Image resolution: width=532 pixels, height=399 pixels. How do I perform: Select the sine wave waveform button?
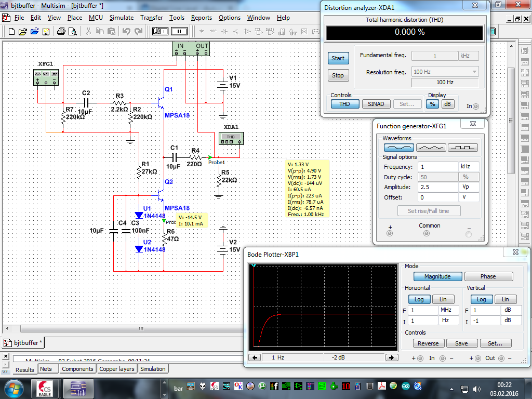pos(398,148)
